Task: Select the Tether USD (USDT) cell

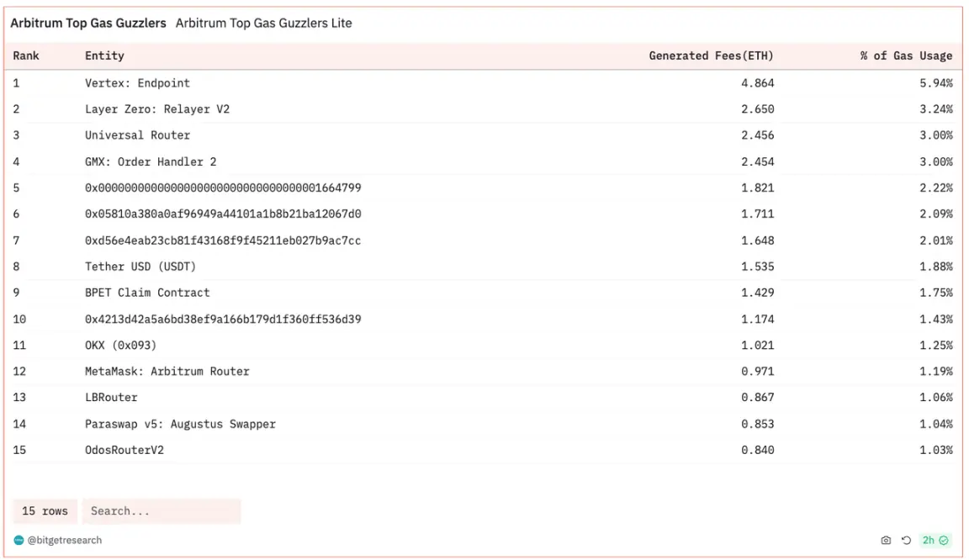Action: click(140, 267)
